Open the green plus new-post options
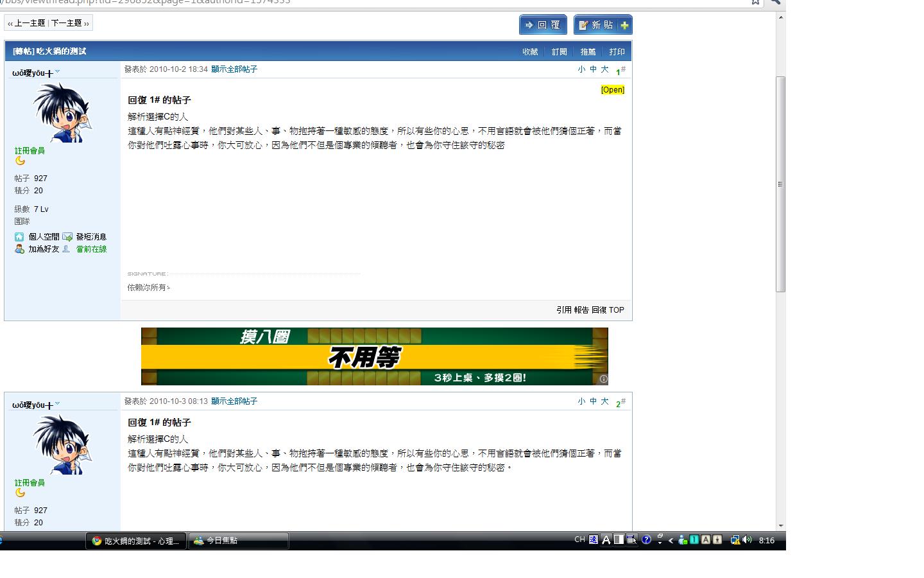Viewport: 924px width, 578px height. click(x=625, y=25)
